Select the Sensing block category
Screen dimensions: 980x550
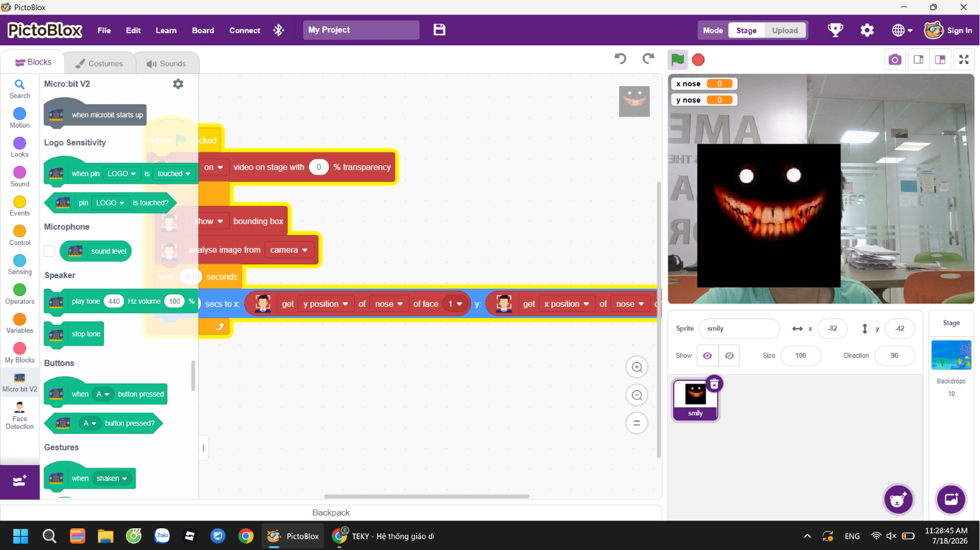[20, 264]
